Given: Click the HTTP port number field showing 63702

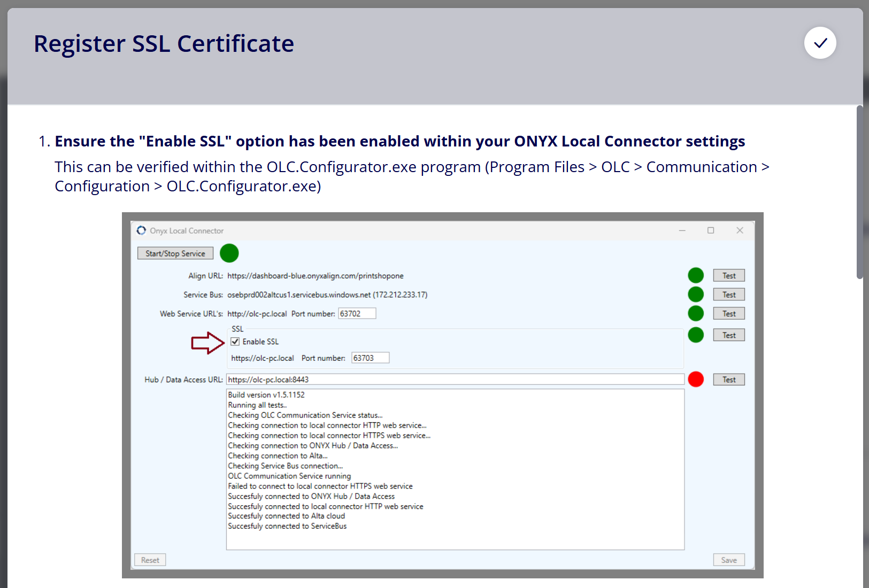Looking at the screenshot, I should click(x=357, y=314).
